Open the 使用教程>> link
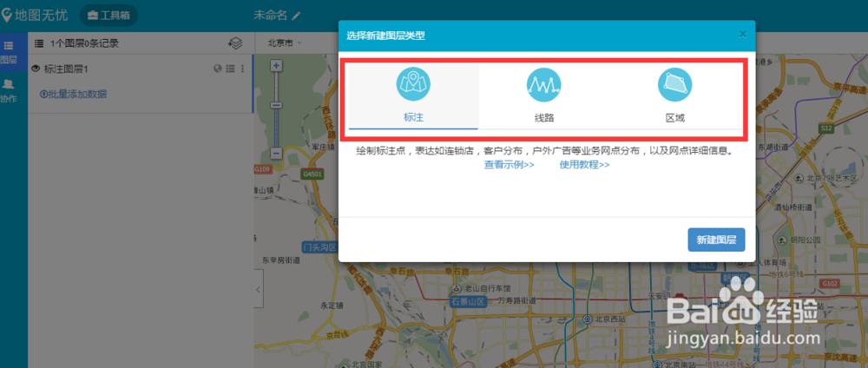This screenshot has height=368, width=868. (584, 164)
